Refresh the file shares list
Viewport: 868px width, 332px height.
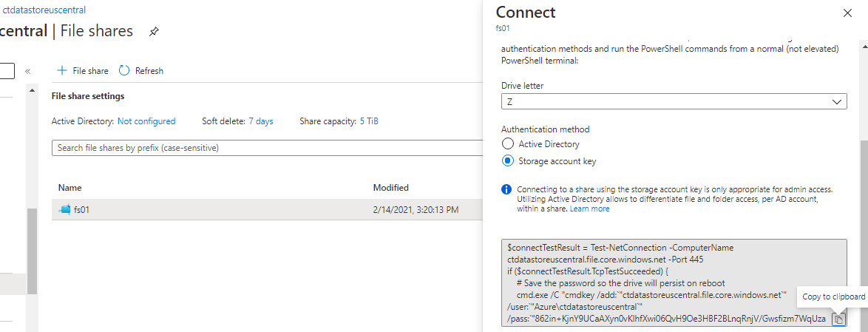[141, 71]
